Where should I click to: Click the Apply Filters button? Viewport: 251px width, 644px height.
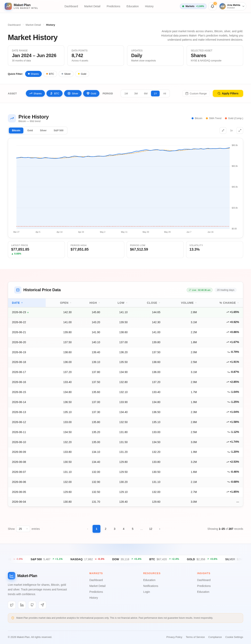(x=228, y=94)
